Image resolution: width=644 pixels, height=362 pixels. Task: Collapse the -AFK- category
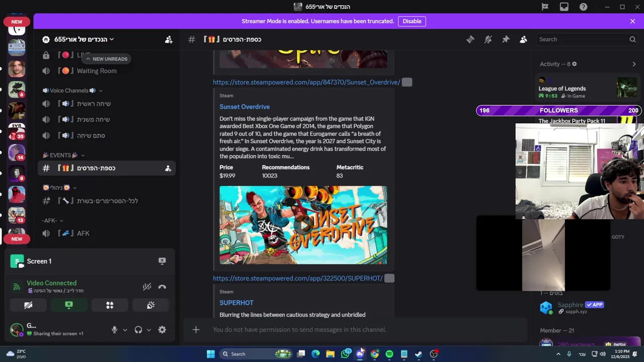coord(53,220)
